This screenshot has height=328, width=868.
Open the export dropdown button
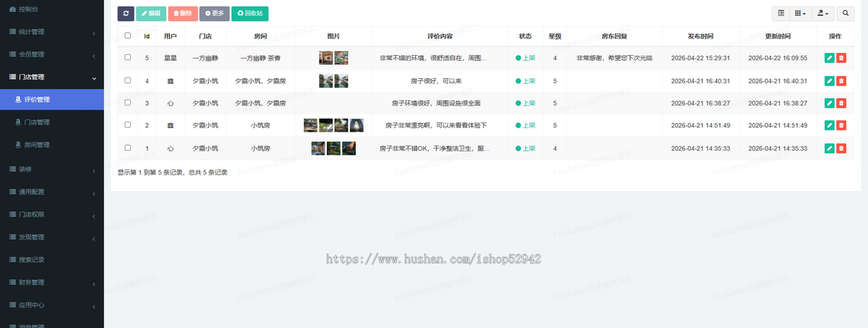point(823,13)
